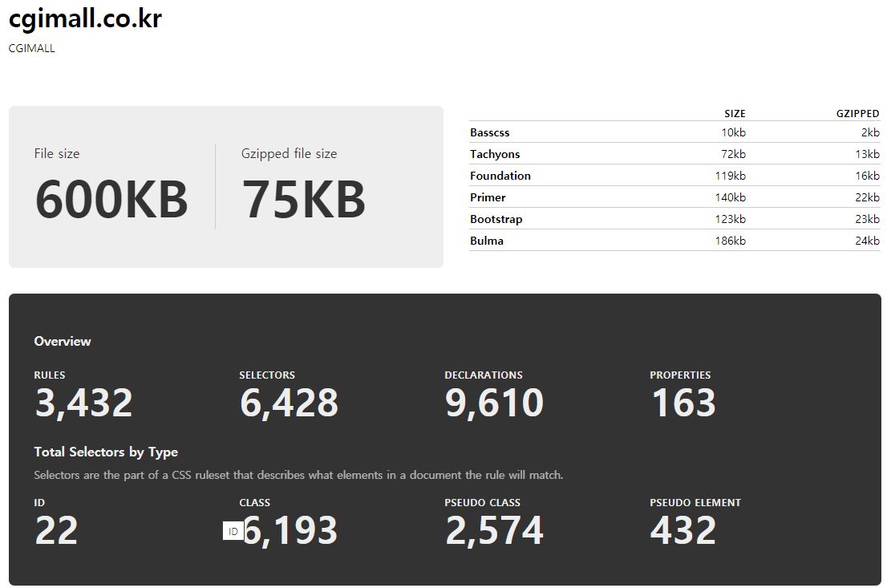This screenshot has width=887, height=588.
Task: Click the small ID tooltip badge
Action: [x=233, y=531]
